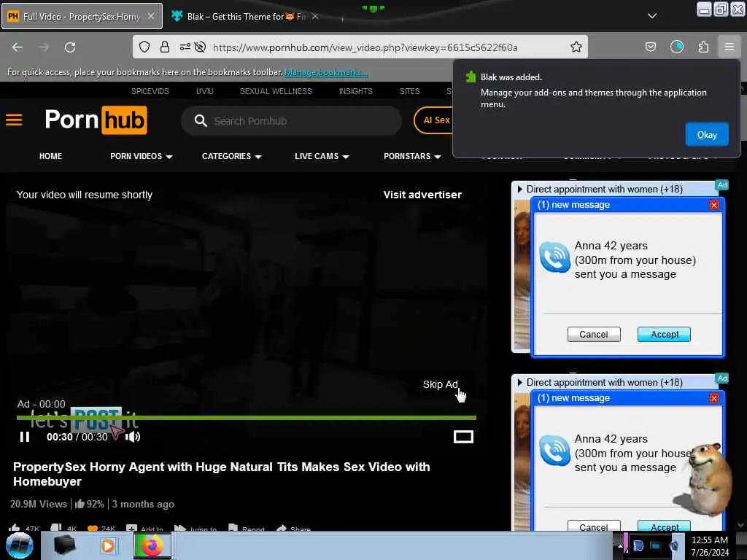Save page to Pocket
747x560 pixels.
tap(650, 47)
